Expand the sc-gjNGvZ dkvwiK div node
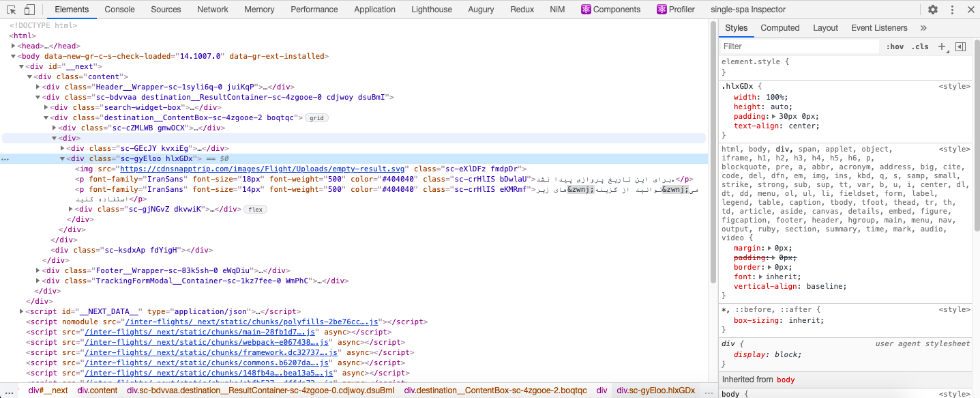980x398 pixels. (x=72, y=210)
